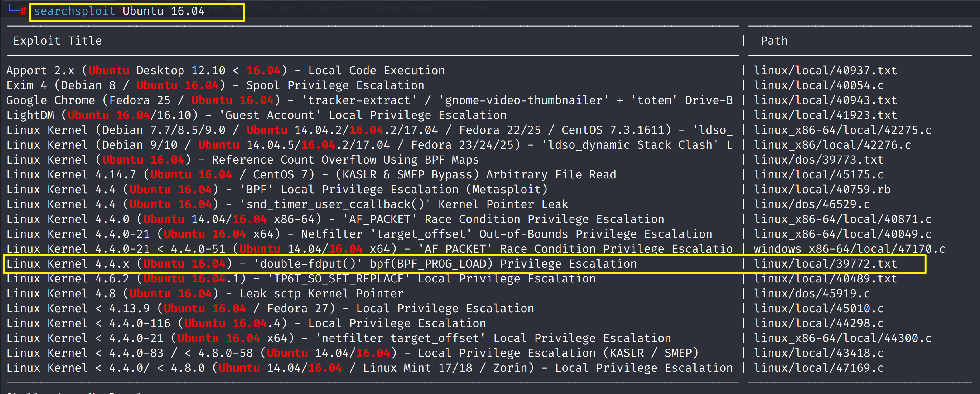Select the Exploit Title column header

point(57,41)
